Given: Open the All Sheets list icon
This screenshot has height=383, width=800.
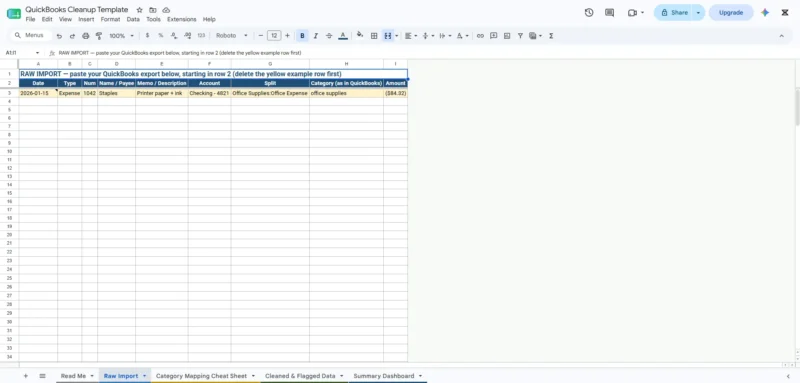Looking at the screenshot, I should 42,376.
